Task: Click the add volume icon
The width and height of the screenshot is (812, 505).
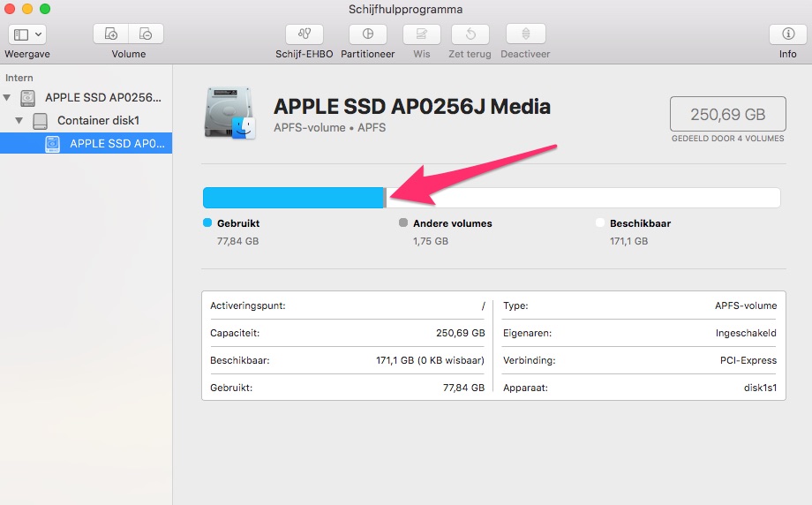Action: (111, 34)
